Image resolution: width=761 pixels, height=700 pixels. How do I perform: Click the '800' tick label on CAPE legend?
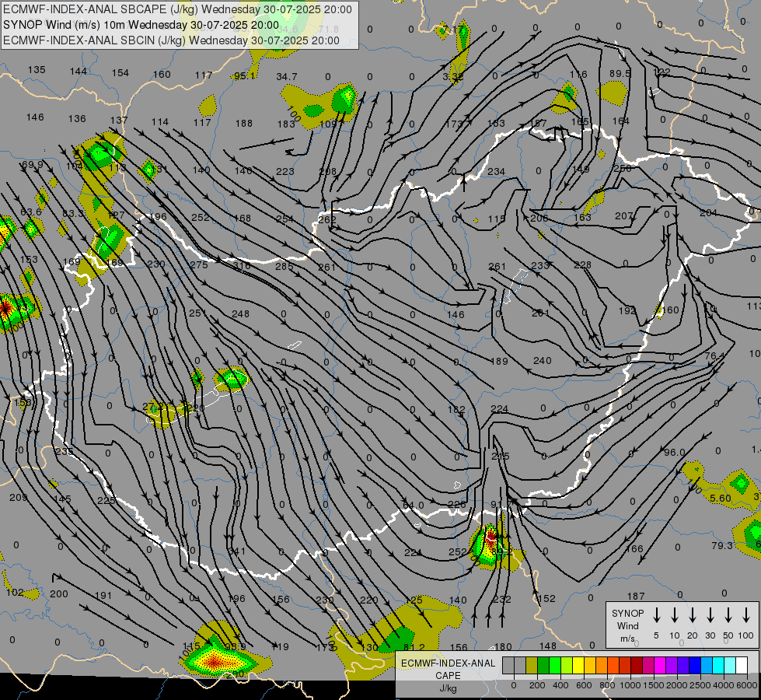click(x=606, y=685)
